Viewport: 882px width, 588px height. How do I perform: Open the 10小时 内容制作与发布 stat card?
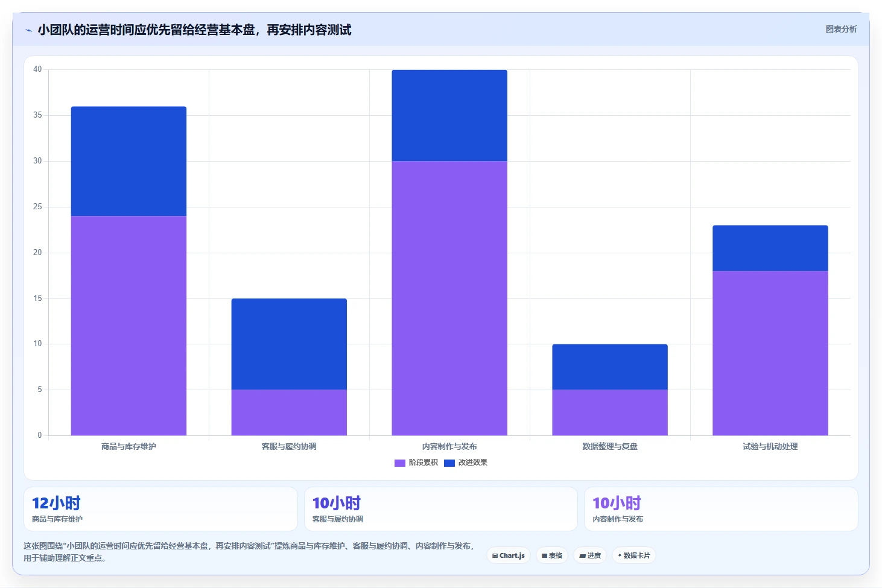[x=721, y=509]
